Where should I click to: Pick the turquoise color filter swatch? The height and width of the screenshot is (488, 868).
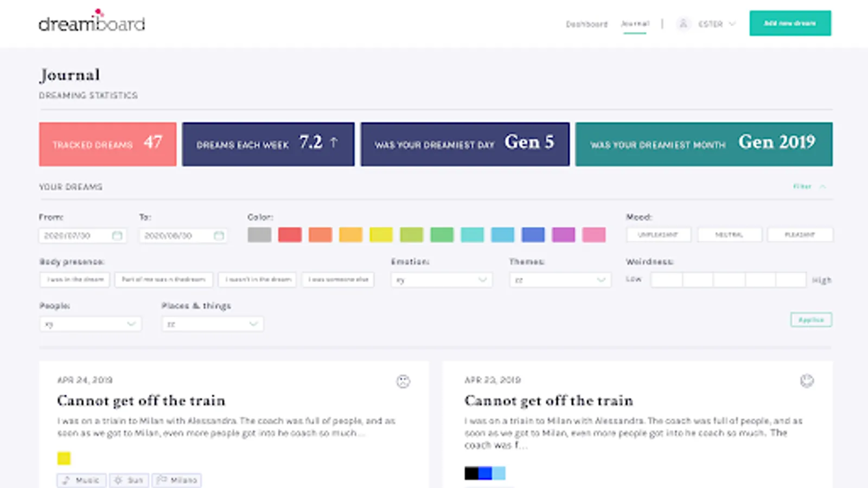pos(472,235)
